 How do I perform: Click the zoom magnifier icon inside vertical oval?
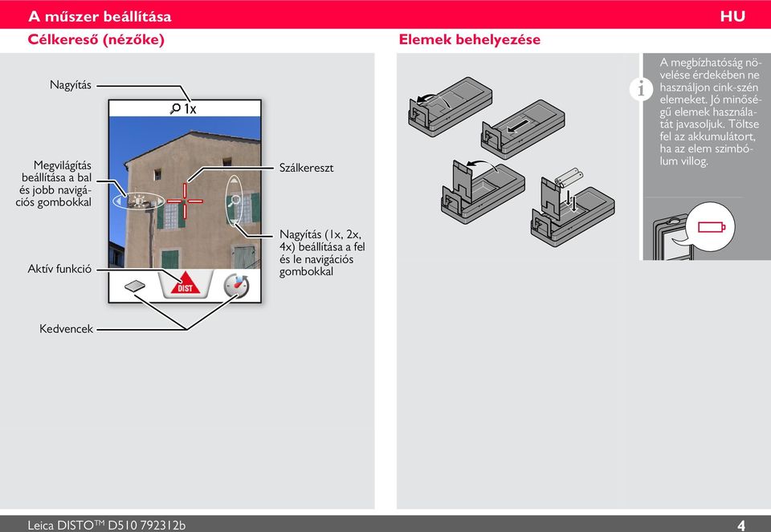(234, 201)
